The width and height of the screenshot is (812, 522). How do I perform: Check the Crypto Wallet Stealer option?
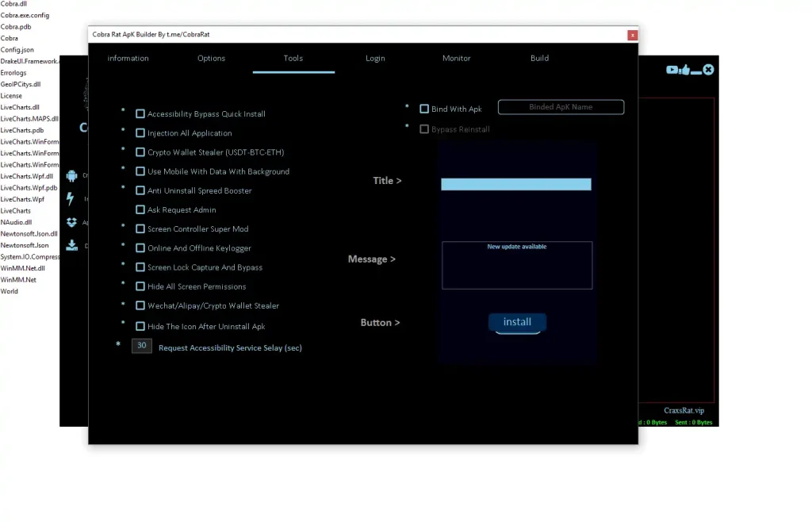click(140, 152)
